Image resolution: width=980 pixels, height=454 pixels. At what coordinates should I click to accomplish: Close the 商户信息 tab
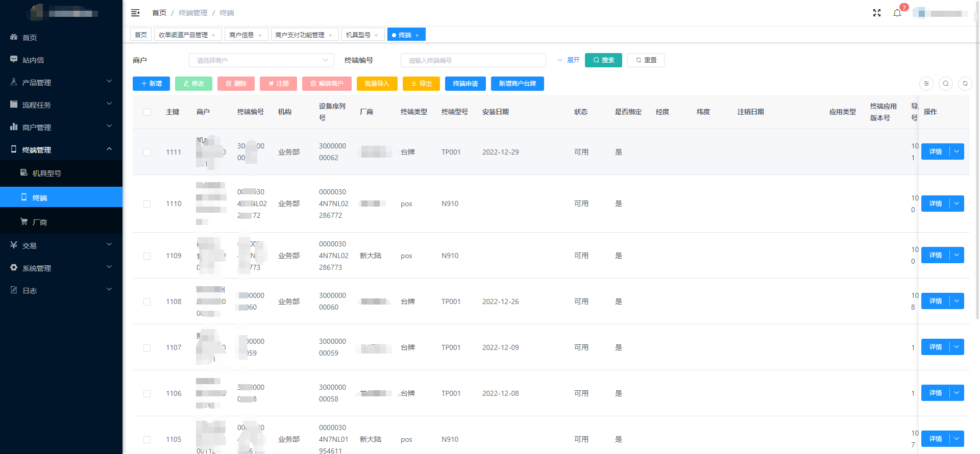[x=260, y=35]
